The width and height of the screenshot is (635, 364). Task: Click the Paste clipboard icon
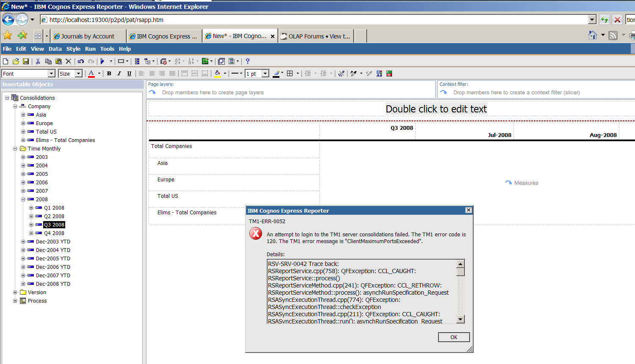pos(58,61)
